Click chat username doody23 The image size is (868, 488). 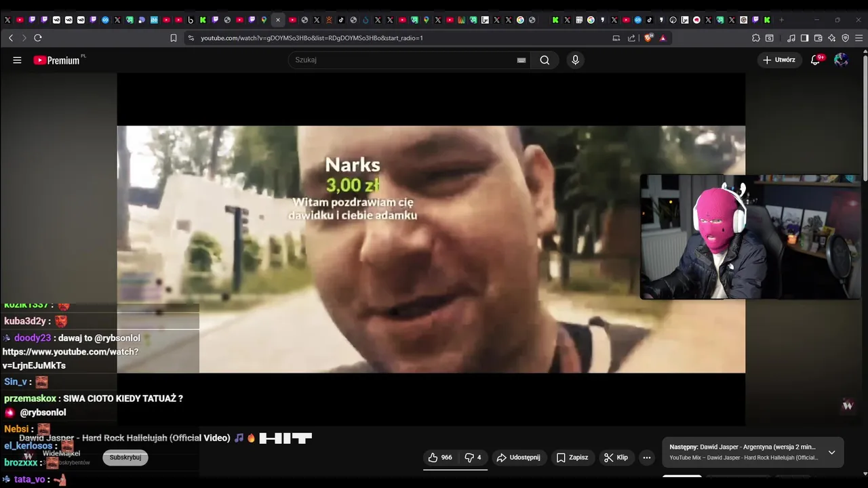[x=33, y=338]
